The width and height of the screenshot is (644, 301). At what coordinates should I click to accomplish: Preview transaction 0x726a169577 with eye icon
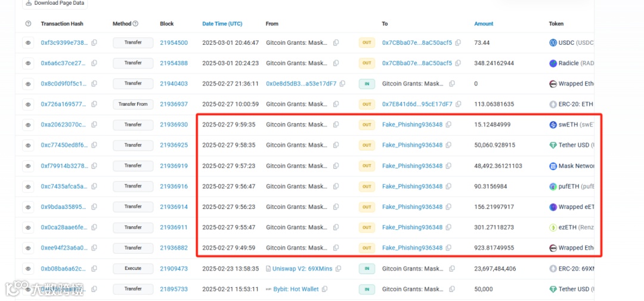[x=28, y=105]
